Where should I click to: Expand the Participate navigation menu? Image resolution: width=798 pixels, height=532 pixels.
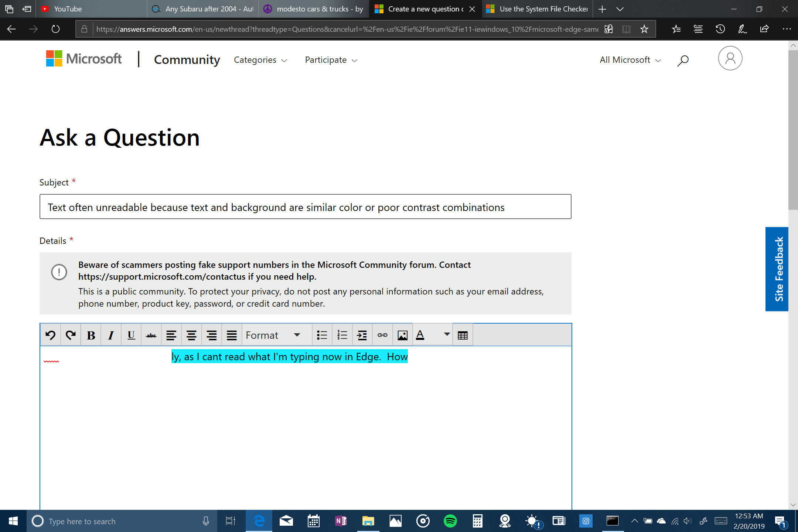[331, 59]
